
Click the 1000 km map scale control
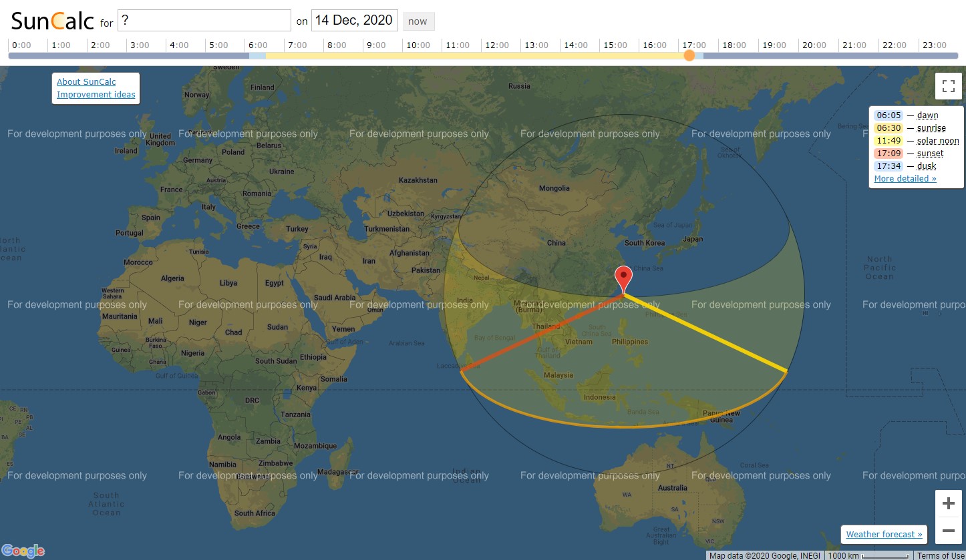click(x=868, y=555)
